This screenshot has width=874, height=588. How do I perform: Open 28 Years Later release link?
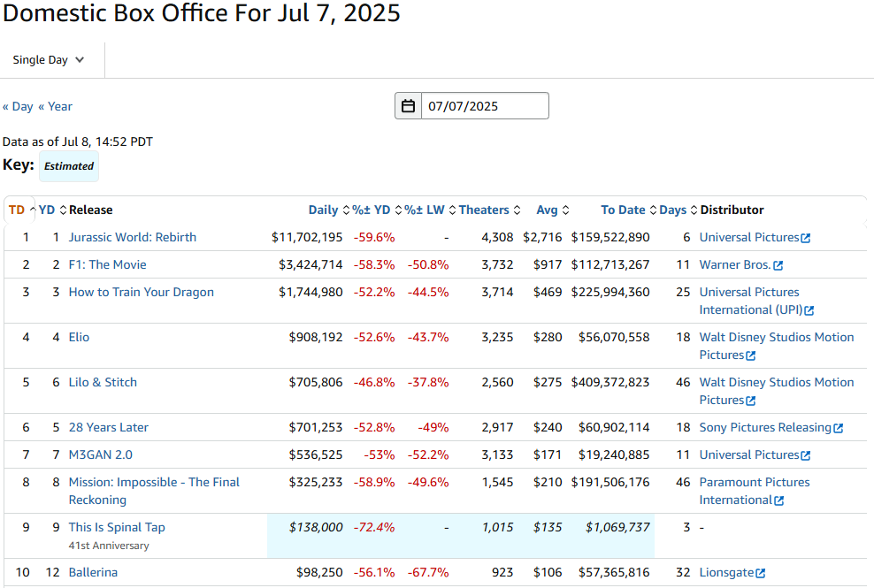[109, 427]
